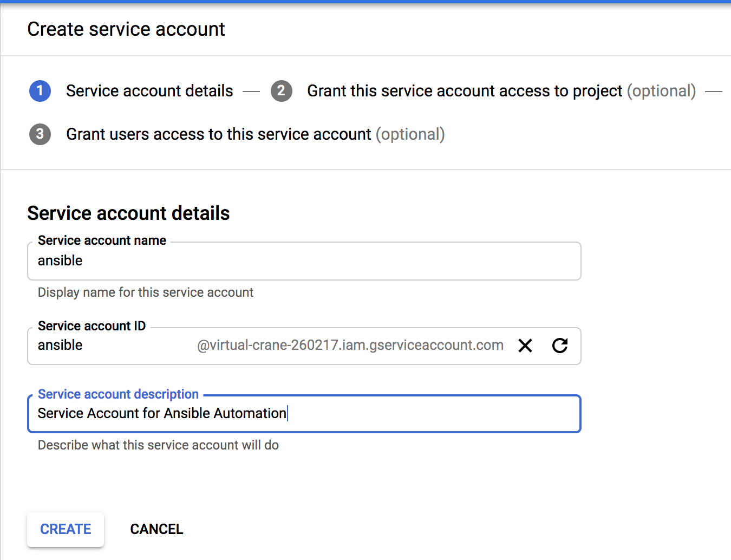
Task: Click the 'ansible' text in the Service account ID field
Action: pos(60,346)
